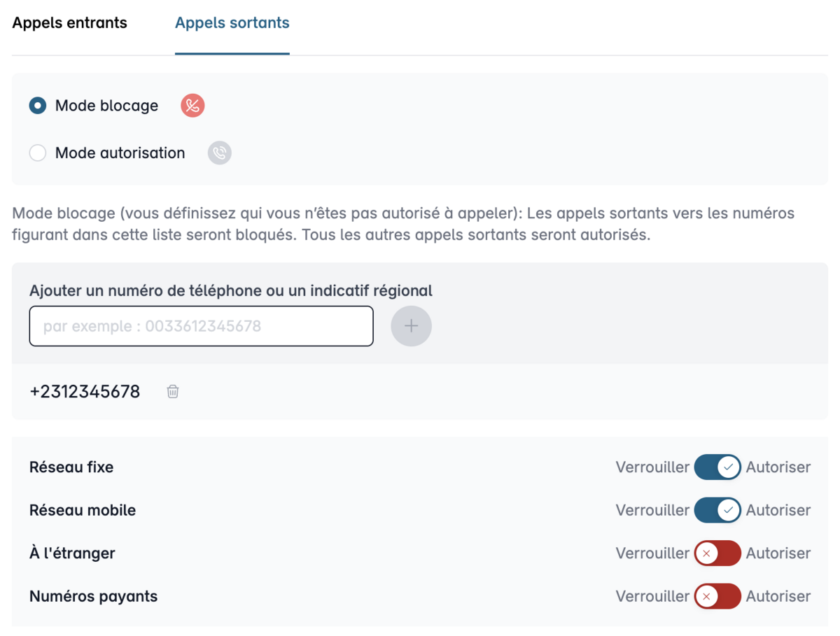Toggle the Réseau mobile switch

717,510
